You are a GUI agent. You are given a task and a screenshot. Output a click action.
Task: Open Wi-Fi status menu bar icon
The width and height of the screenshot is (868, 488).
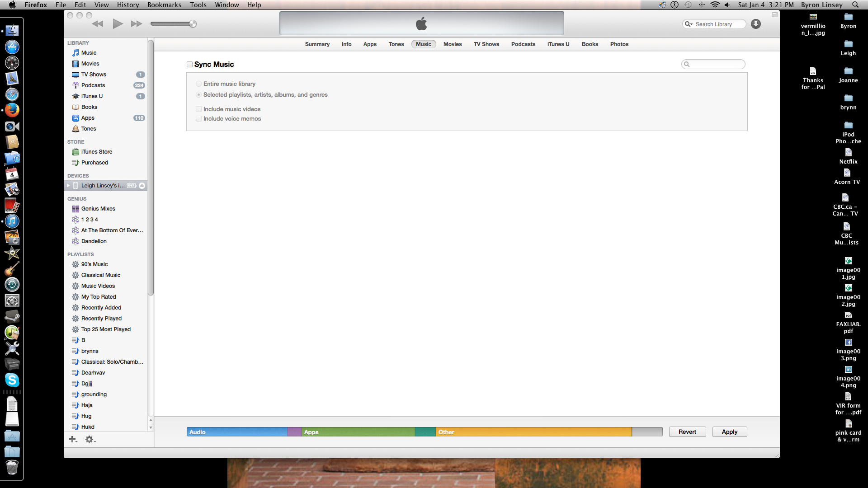coord(715,5)
